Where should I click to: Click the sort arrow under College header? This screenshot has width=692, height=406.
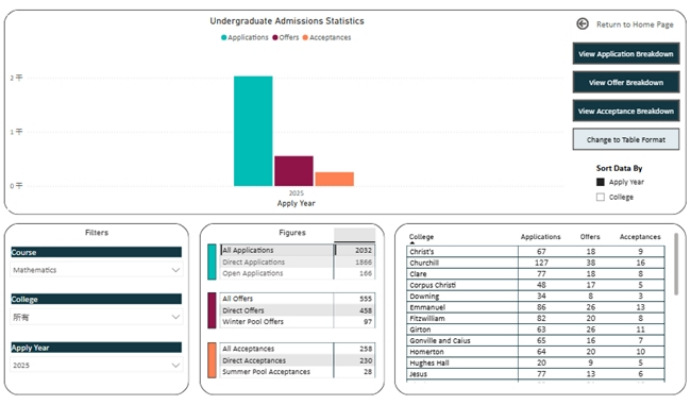pyautogui.click(x=413, y=243)
